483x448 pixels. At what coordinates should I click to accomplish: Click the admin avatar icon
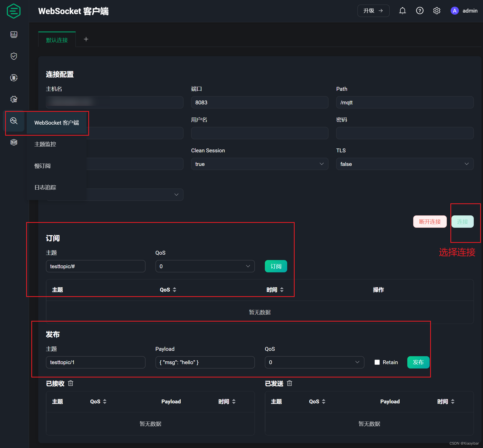tap(455, 11)
